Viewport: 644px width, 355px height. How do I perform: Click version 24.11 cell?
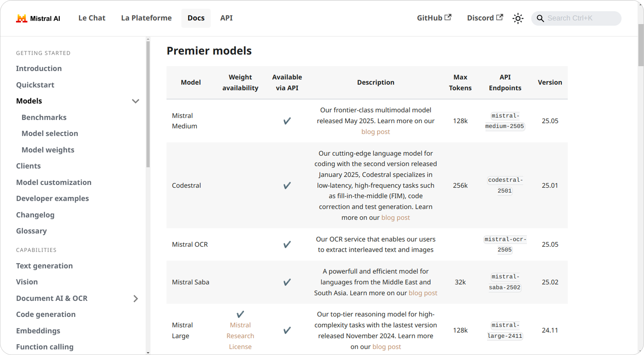pos(550,330)
